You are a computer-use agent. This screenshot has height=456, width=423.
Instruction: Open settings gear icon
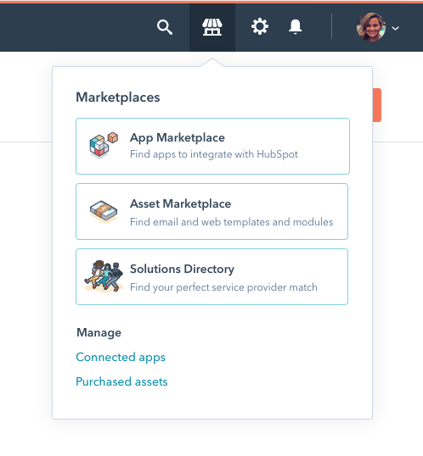(x=260, y=27)
